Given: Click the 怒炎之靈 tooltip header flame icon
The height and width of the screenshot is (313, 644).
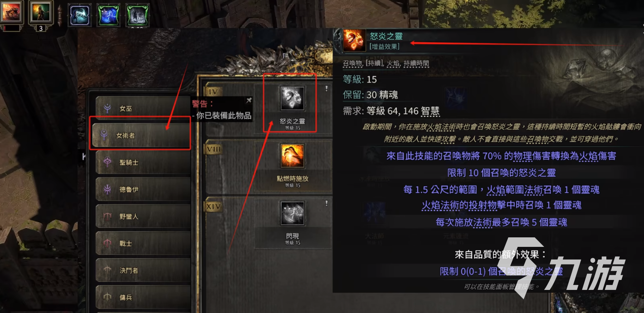Looking at the screenshot, I should point(354,39).
